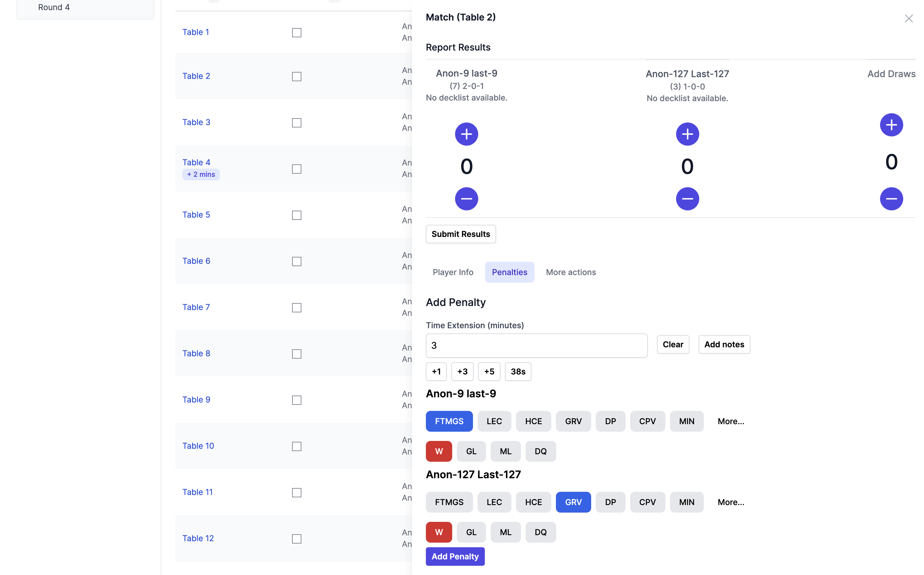Increase Anon-127 Last-127's match score
This screenshot has width=924, height=575.
tap(687, 134)
